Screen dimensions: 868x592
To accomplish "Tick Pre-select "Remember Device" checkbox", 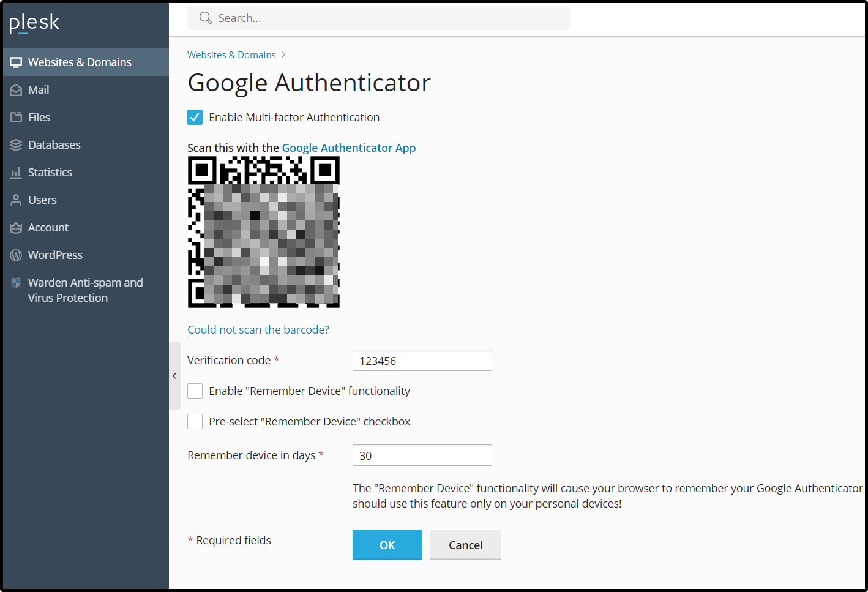I will [x=195, y=421].
